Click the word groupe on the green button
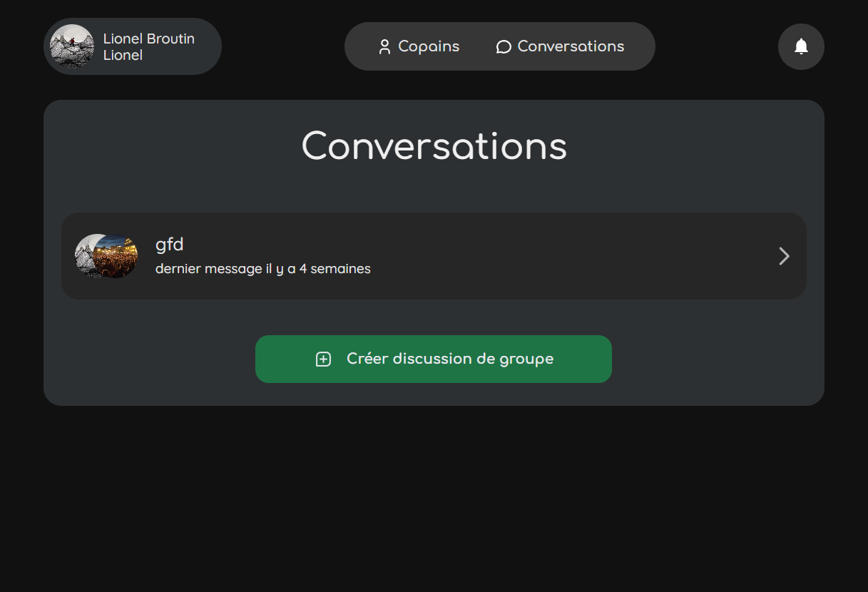This screenshot has height=592, width=868. coord(526,359)
